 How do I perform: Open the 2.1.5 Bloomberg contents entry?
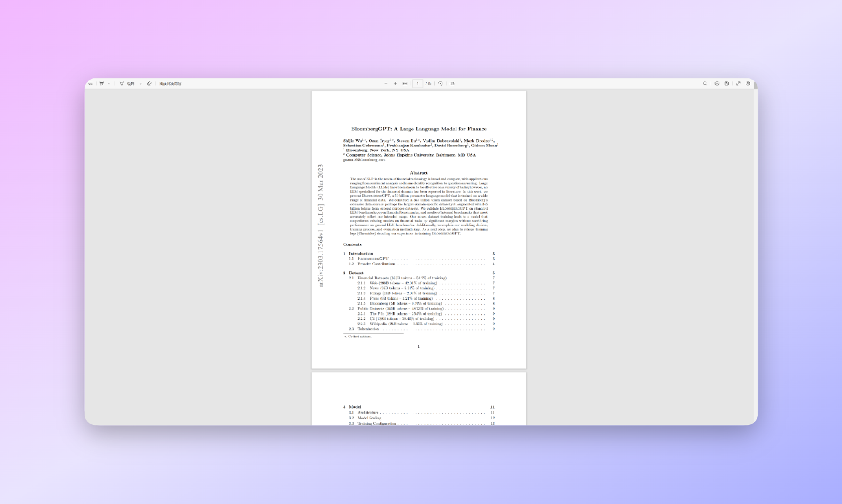[x=426, y=303]
